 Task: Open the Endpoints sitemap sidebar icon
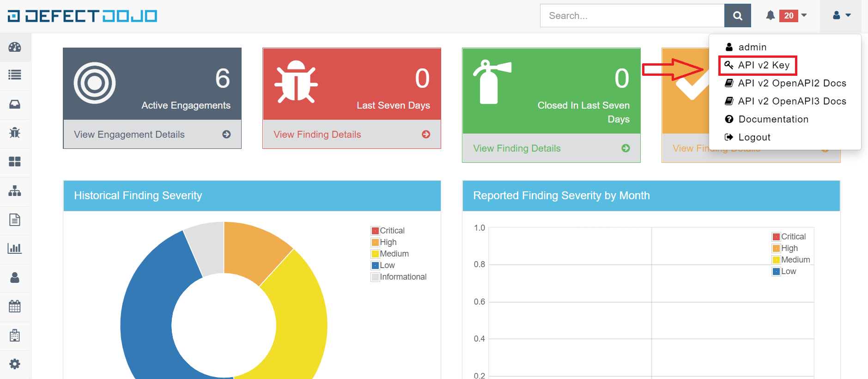point(15,190)
